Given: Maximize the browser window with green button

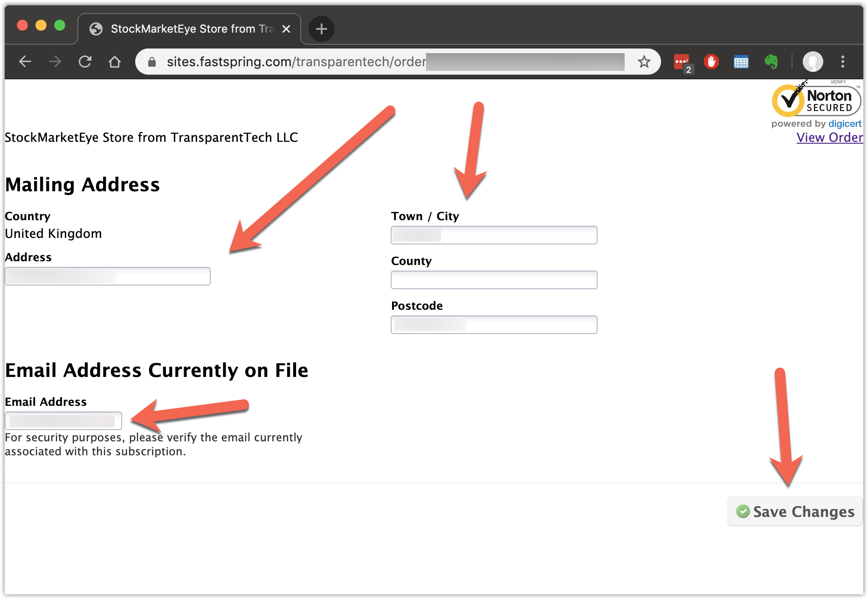Looking at the screenshot, I should click(60, 25).
